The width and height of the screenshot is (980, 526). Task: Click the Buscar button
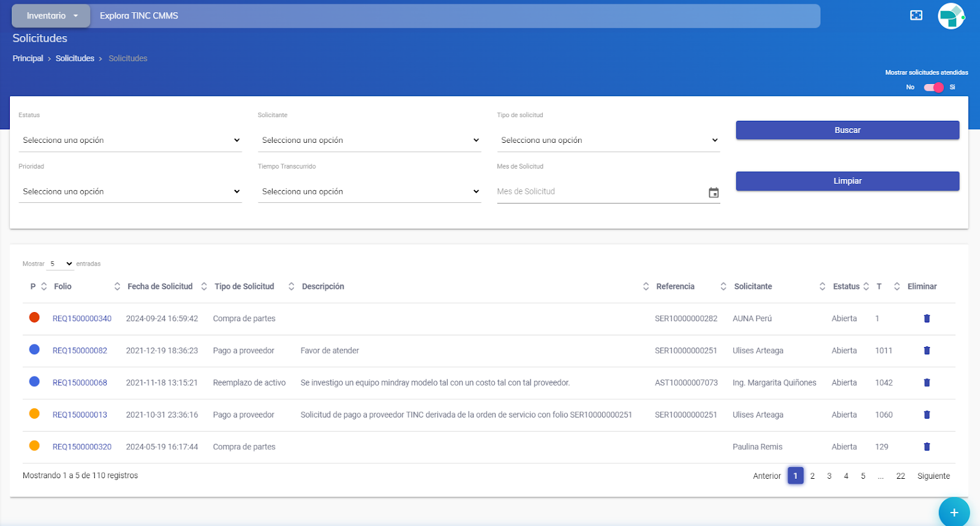click(x=847, y=130)
